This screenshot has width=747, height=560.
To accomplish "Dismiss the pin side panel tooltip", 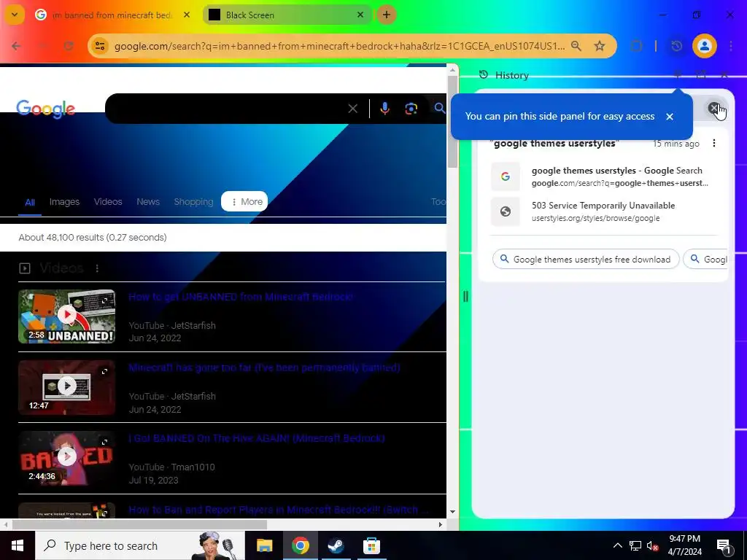I will (x=670, y=117).
